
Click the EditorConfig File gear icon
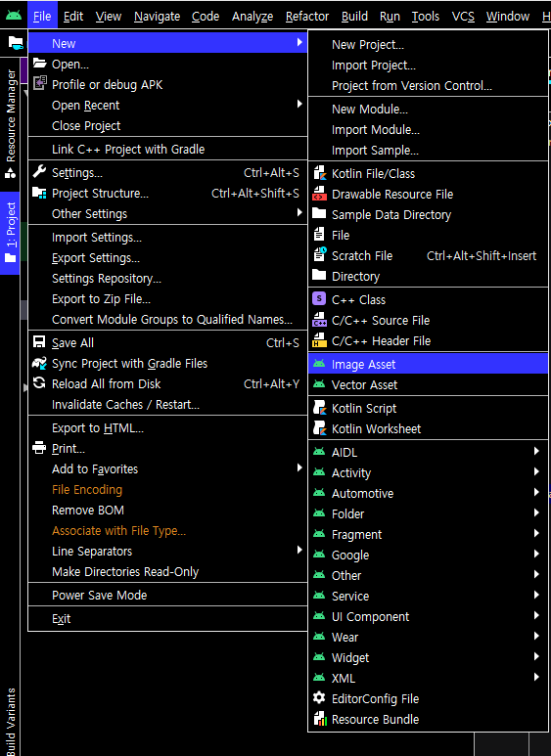coord(319,697)
